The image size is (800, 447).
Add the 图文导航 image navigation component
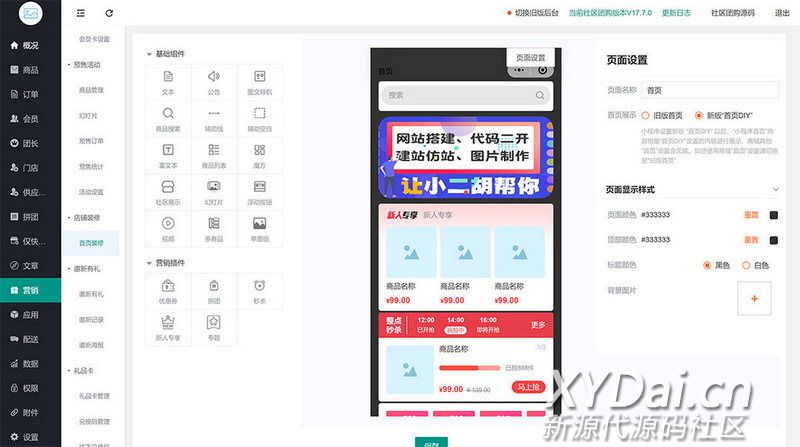pyautogui.click(x=259, y=83)
